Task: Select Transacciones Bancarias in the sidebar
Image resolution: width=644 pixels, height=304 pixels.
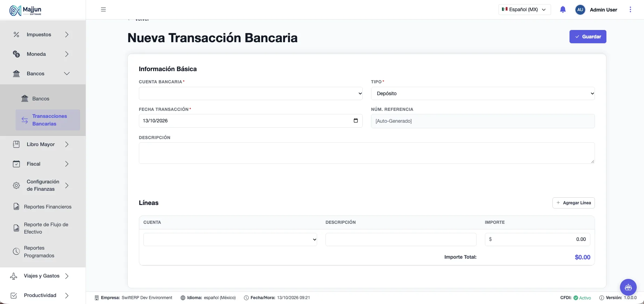Action: (48, 120)
